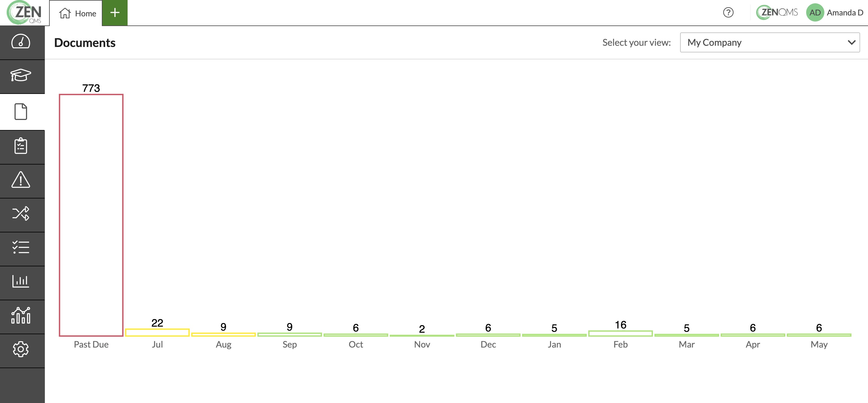Select the yellow Jul bar showing 22
Viewport: 868px width, 403px height.
pyautogui.click(x=157, y=333)
